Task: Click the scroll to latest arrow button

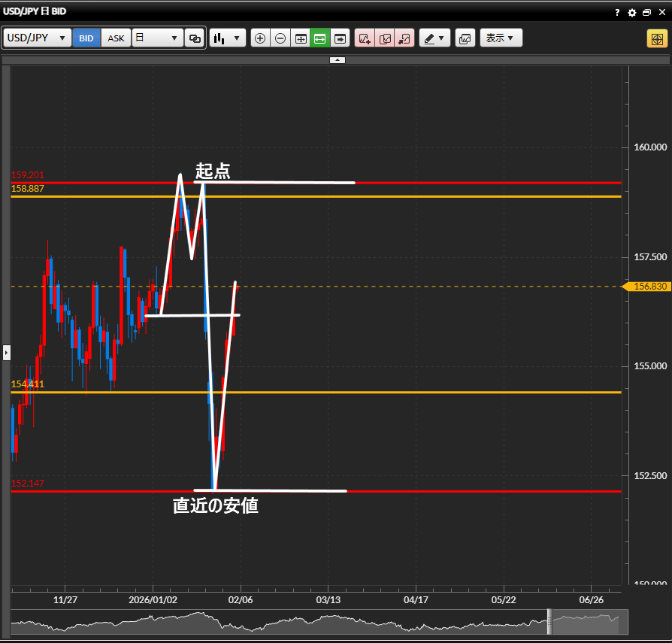Action: click(x=340, y=38)
